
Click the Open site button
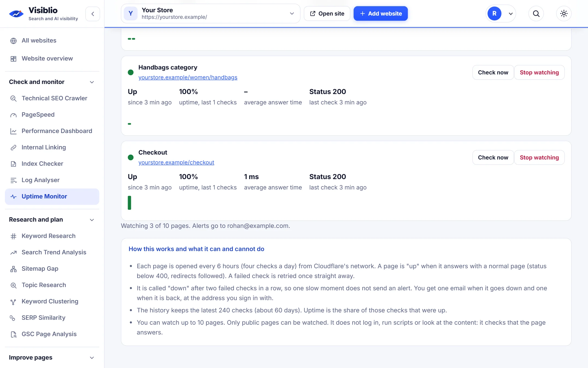[x=327, y=14]
